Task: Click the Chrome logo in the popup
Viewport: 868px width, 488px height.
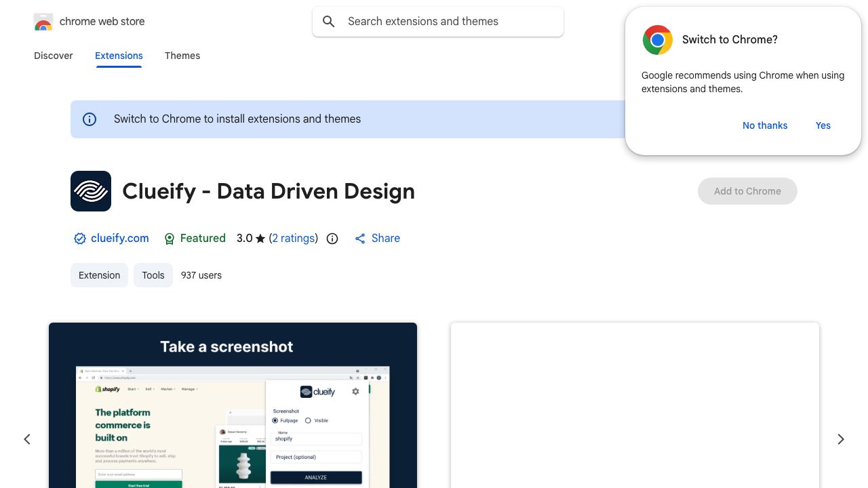Action: pos(658,40)
